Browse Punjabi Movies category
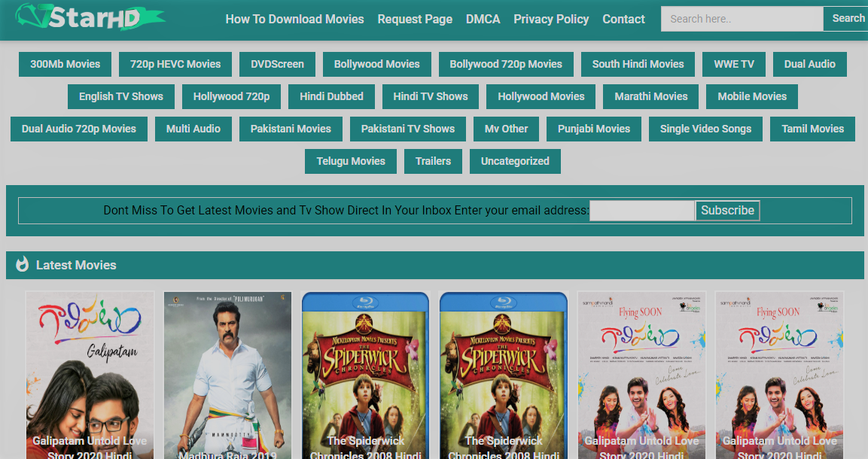868x459 pixels. pyautogui.click(x=594, y=129)
